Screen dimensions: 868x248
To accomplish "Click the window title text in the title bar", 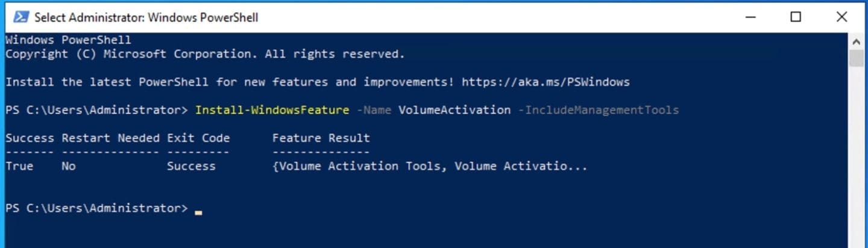I will 146,17.
